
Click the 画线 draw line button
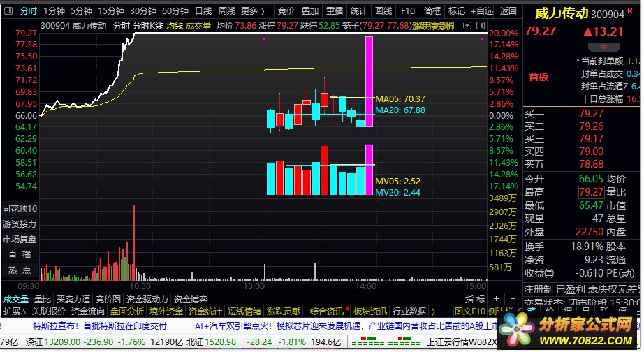pyautogui.click(x=383, y=11)
